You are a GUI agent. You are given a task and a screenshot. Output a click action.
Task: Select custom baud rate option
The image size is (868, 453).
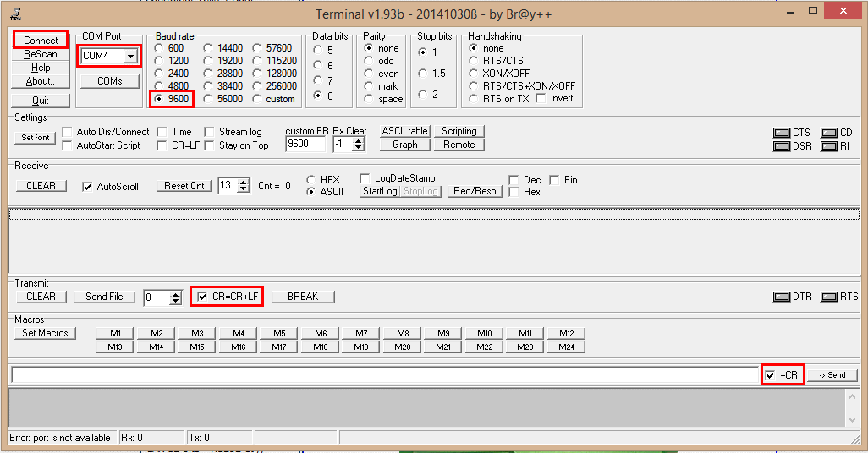point(257,99)
